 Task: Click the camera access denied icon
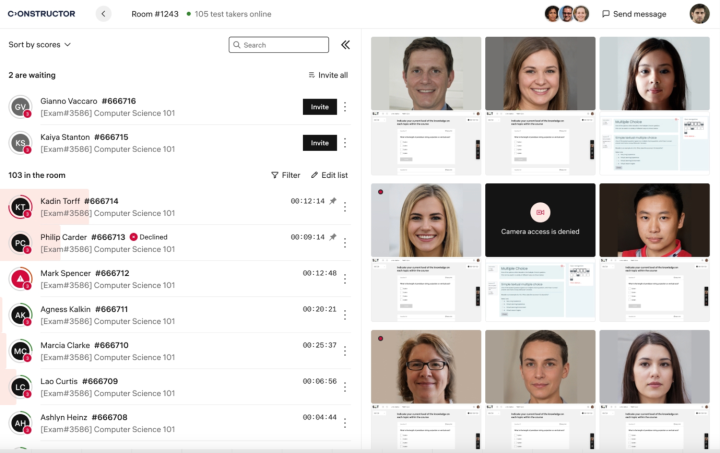[x=540, y=212]
